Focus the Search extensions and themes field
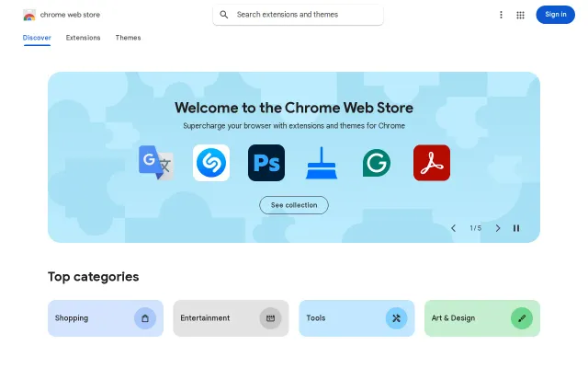The image size is (588, 368). pos(298,15)
